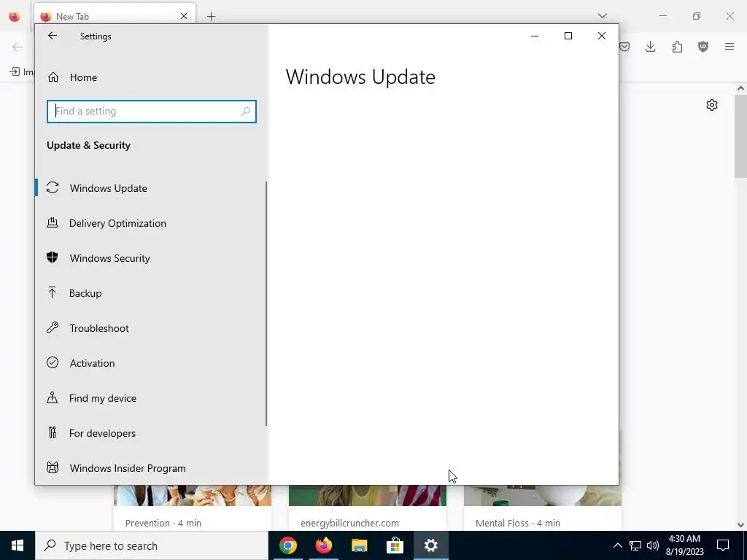
Task: Open the Action Center notifications icon
Action: coord(723,545)
